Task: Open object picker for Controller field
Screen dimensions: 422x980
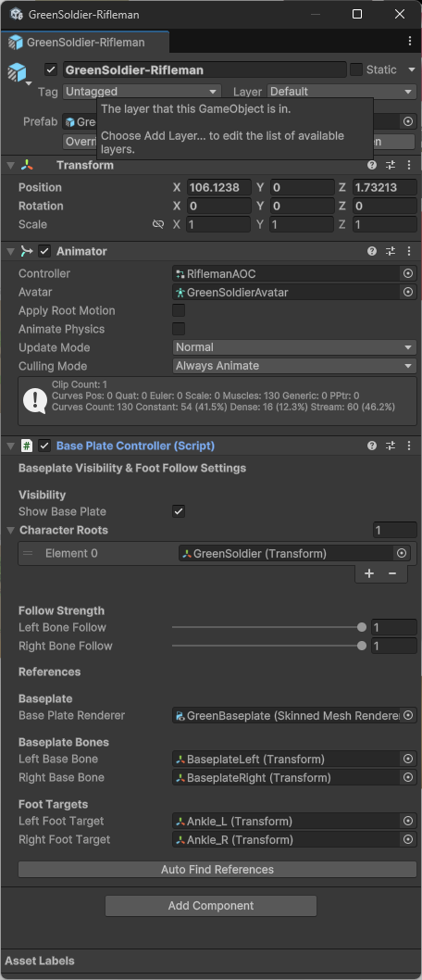Action: tap(408, 274)
